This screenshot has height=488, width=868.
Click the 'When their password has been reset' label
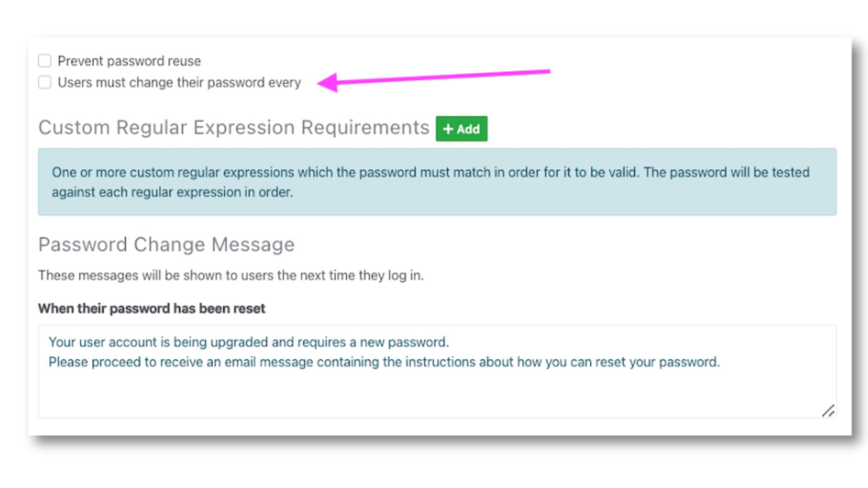pos(151,309)
